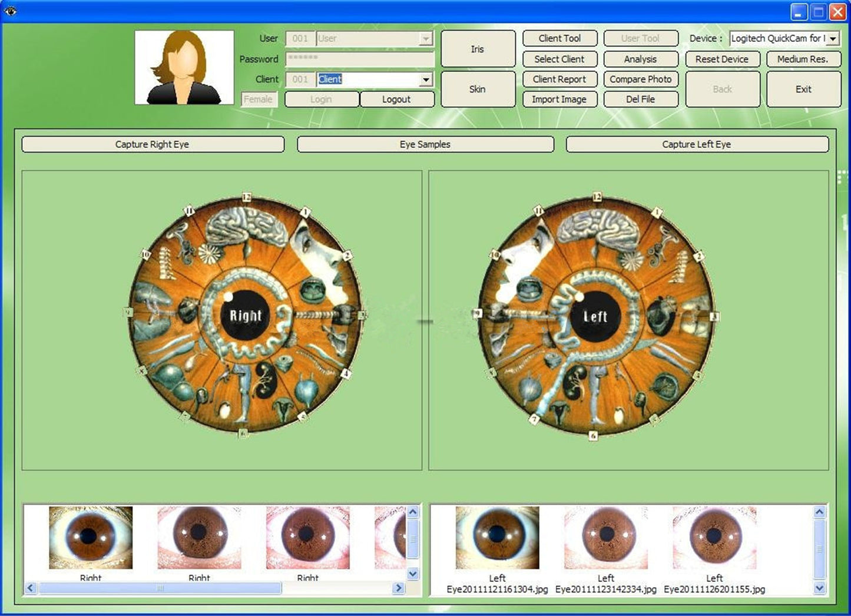
Task: Set camera to Medium Res
Action: [x=803, y=59]
